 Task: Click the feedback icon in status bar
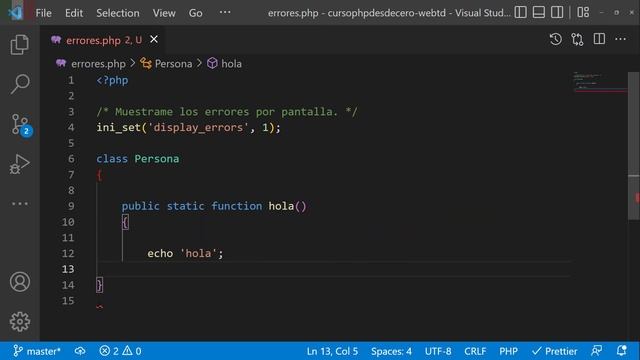click(x=596, y=351)
